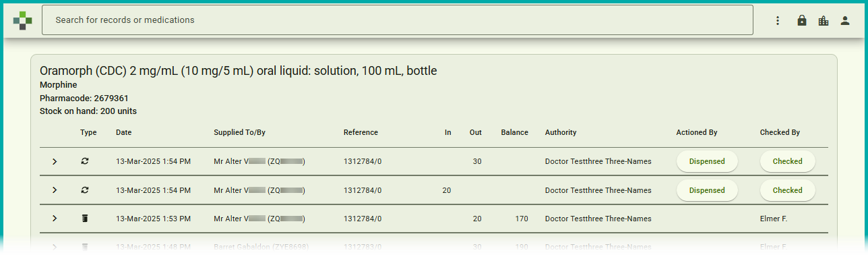Click Checked button on first row

coord(787,162)
